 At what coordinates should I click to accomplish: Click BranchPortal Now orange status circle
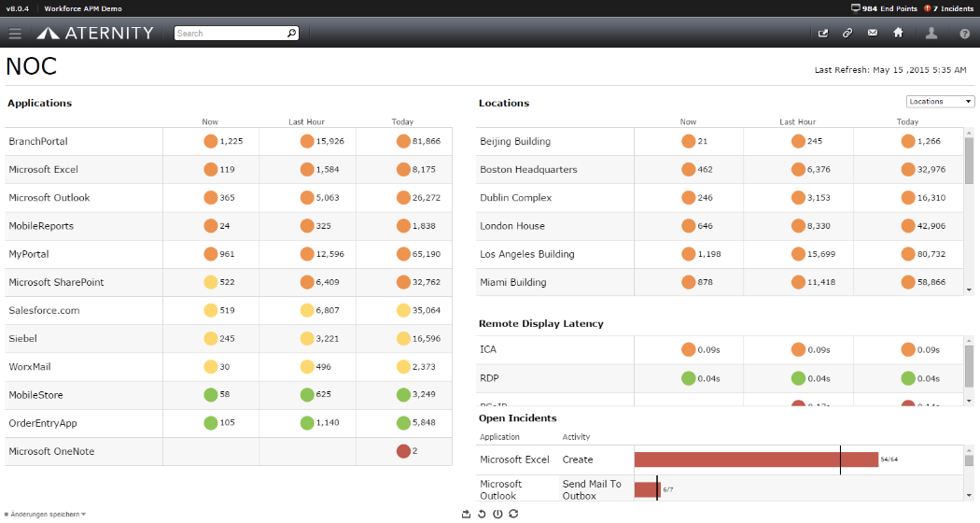click(211, 141)
